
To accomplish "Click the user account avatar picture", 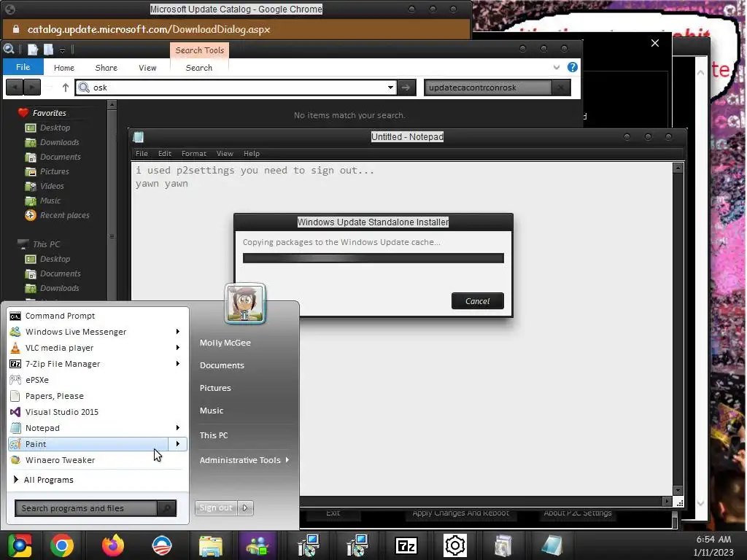I will [x=245, y=303].
